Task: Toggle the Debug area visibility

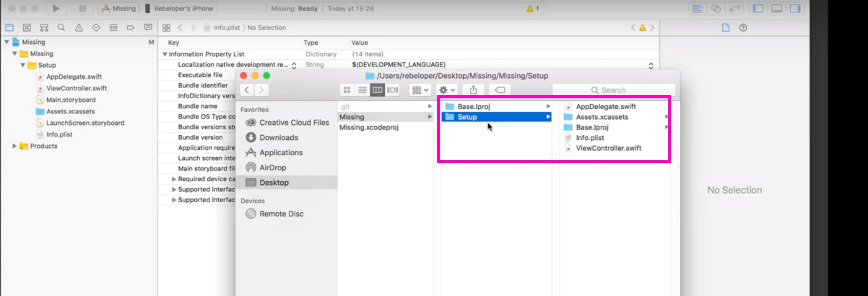Action: [777, 8]
